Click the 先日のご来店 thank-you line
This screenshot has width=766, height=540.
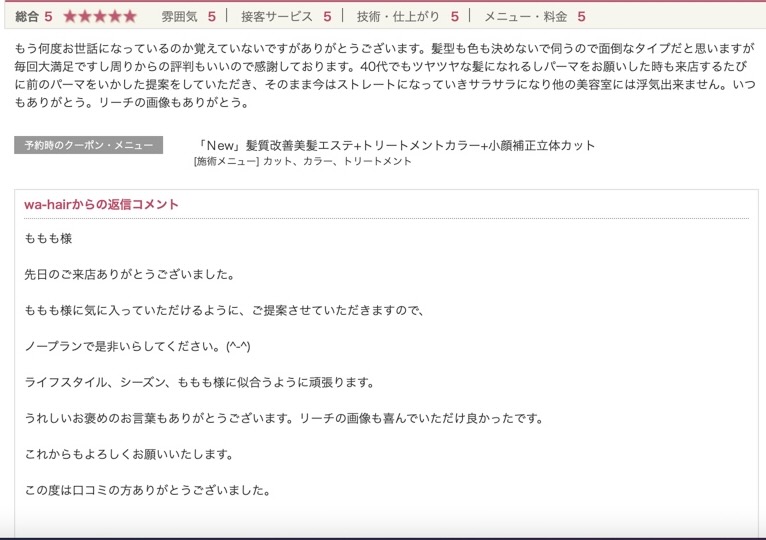point(129,275)
